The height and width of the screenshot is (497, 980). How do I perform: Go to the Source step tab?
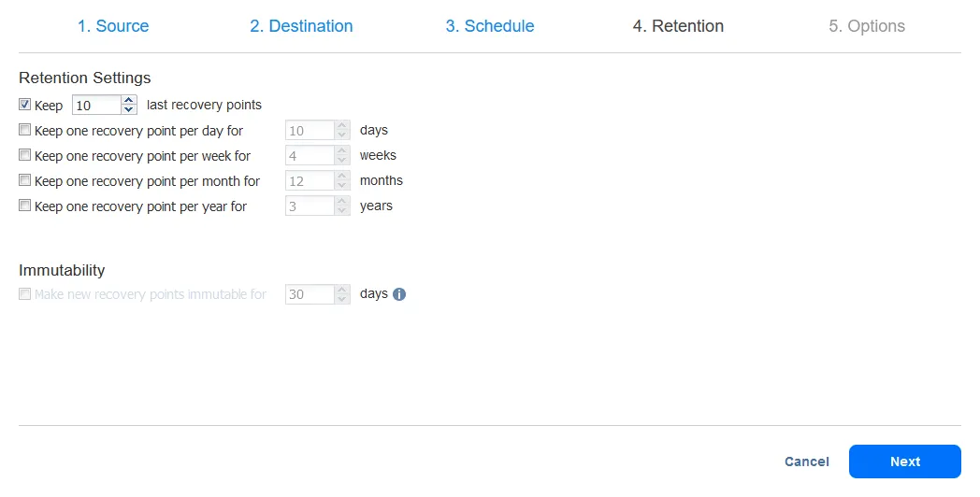click(x=113, y=26)
